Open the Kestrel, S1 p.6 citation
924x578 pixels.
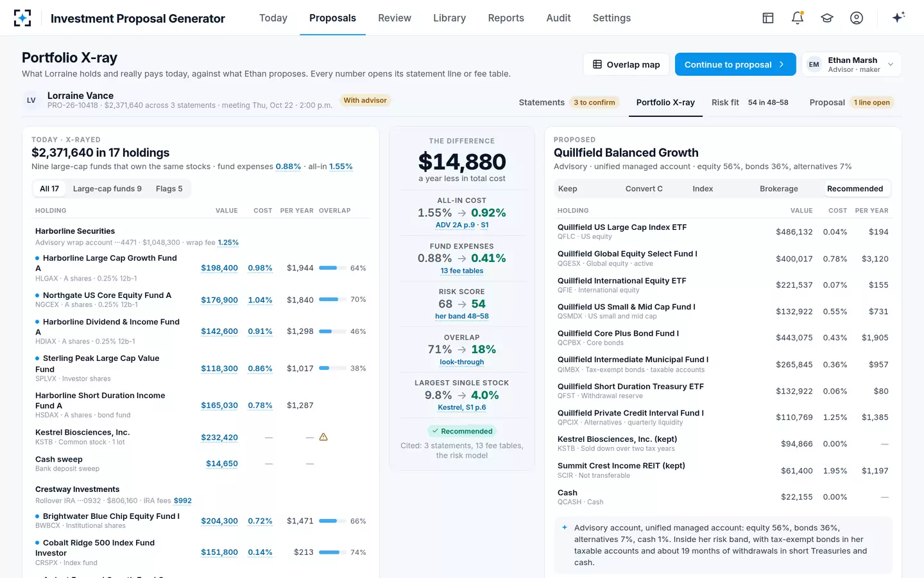coord(462,407)
